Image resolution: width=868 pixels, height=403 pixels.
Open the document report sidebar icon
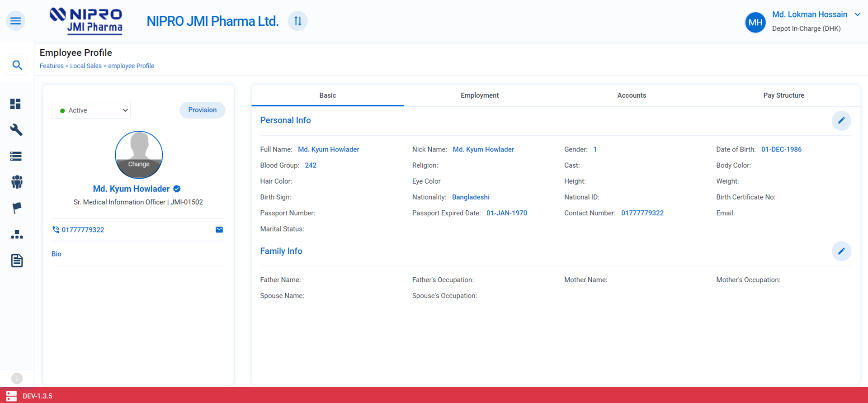pos(17,261)
